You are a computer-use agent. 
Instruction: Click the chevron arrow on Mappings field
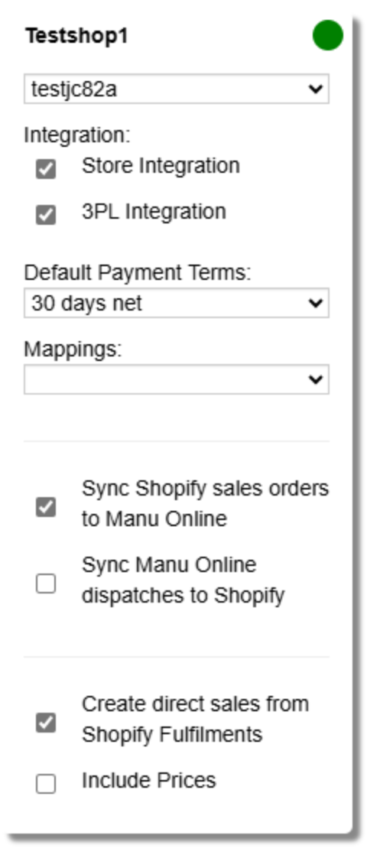click(x=315, y=379)
